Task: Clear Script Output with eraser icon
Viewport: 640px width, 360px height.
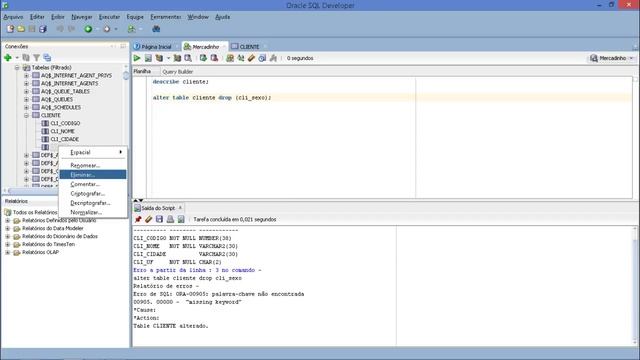Action: click(149, 220)
